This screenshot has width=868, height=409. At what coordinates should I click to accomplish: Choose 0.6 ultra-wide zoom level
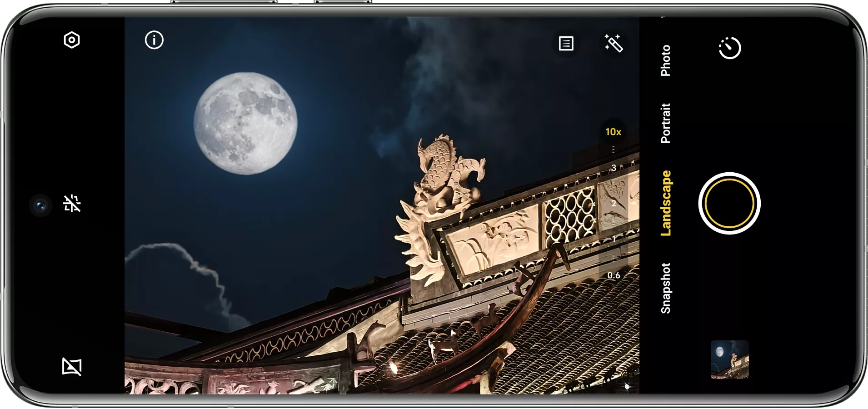pos(614,275)
